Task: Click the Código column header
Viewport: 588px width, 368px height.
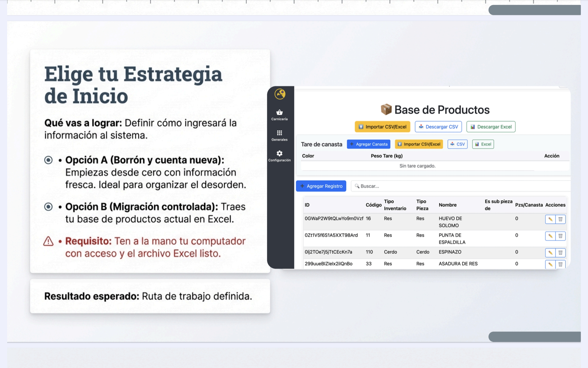Action: pyautogui.click(x=373, y=205)
